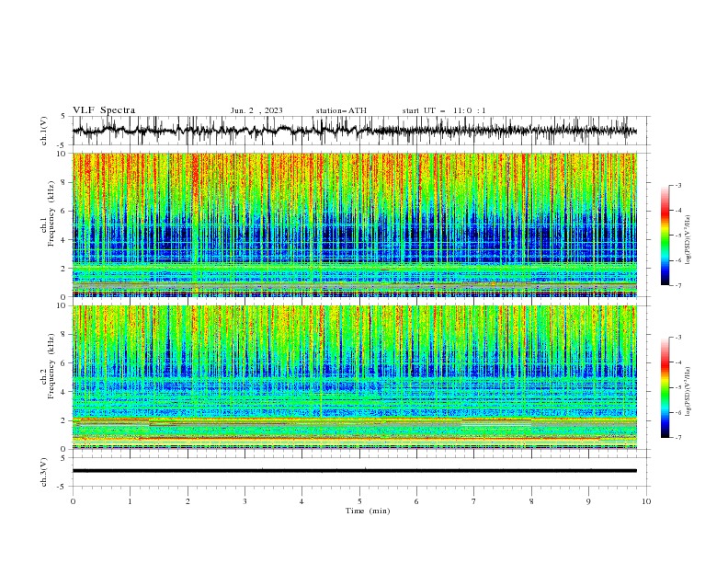Click the ch.2 PSD color bar
This screenshot has height=563, width=728.
665,387
